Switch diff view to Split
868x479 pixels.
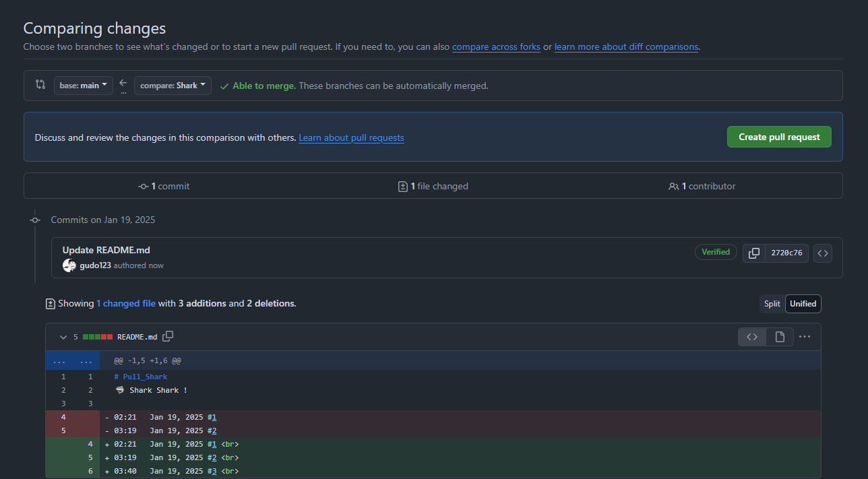point(772,304)
